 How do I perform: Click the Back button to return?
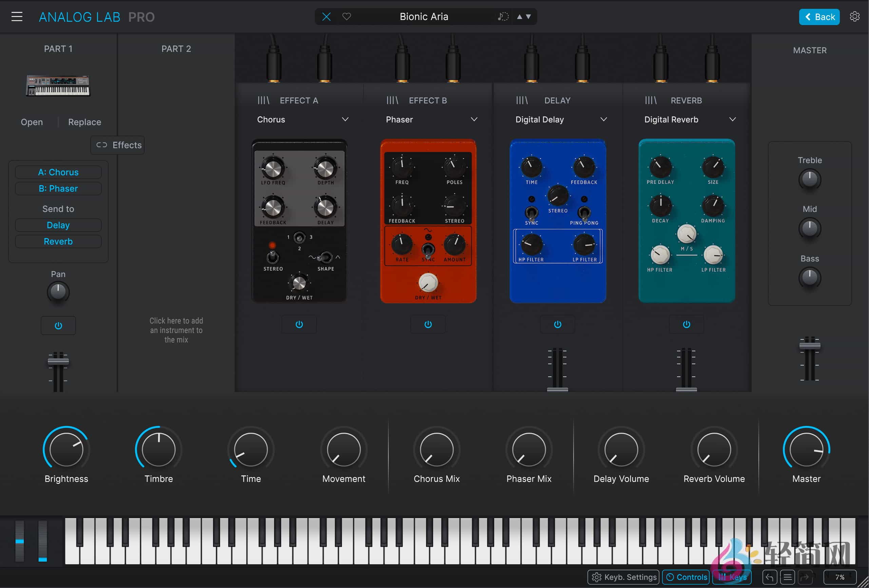tap(819, 17)
